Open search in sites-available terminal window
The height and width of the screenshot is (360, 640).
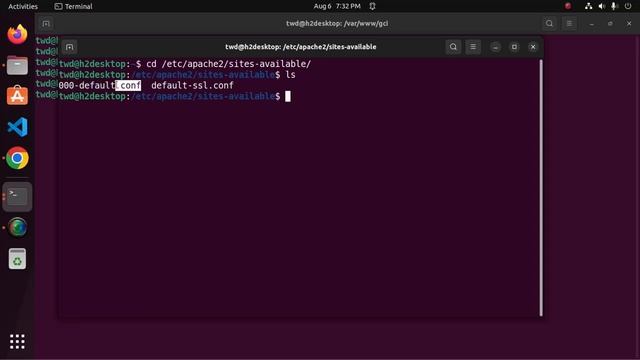(453, 47)
